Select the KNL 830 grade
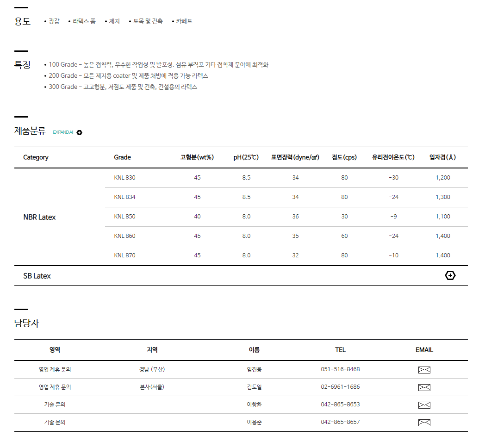This screenshot has height=448, width=485. [124, 178]
